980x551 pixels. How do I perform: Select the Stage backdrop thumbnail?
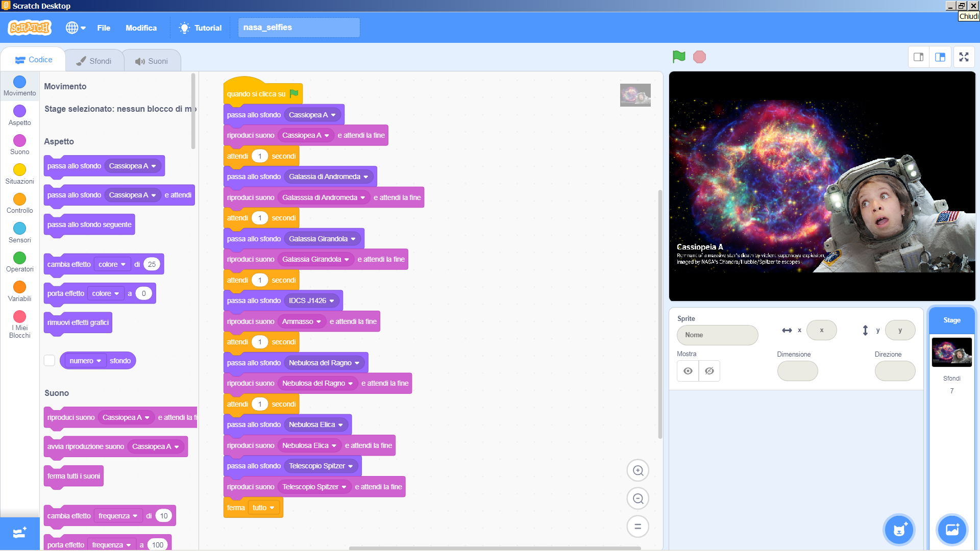(952, 352)
